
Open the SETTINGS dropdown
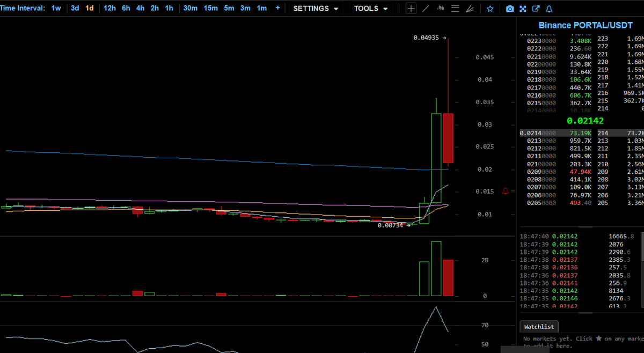[316, 9]
